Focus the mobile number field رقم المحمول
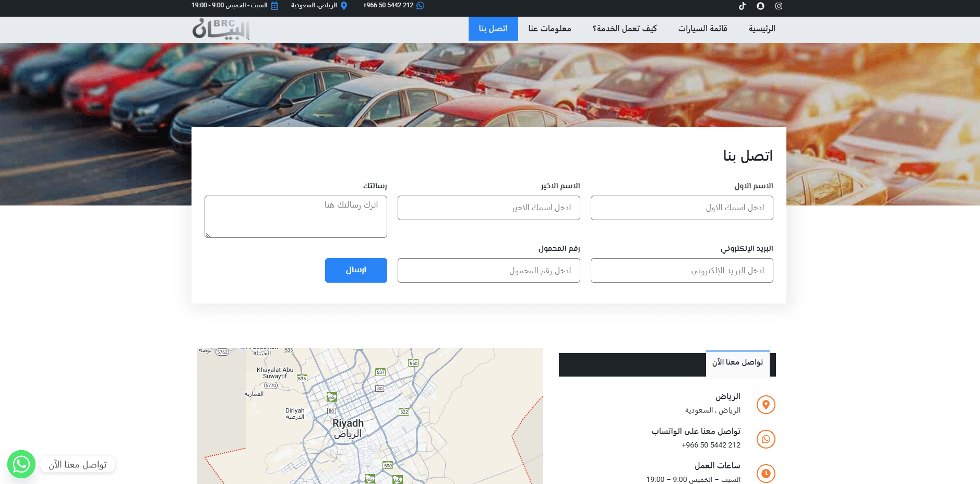Screen dimensions: 980x484 (x=488, y=270)
